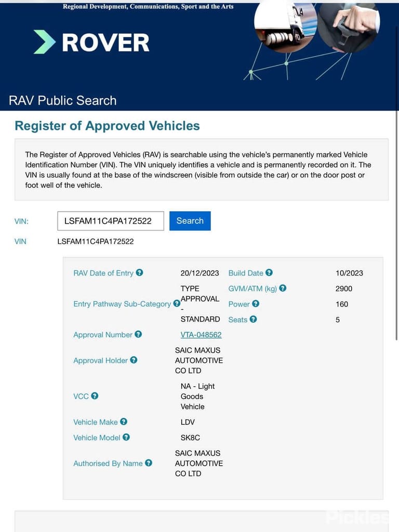Open the Power field help icon
This screenshot has width=399, height=532.
pyautogui.click(x=256, y=304)
